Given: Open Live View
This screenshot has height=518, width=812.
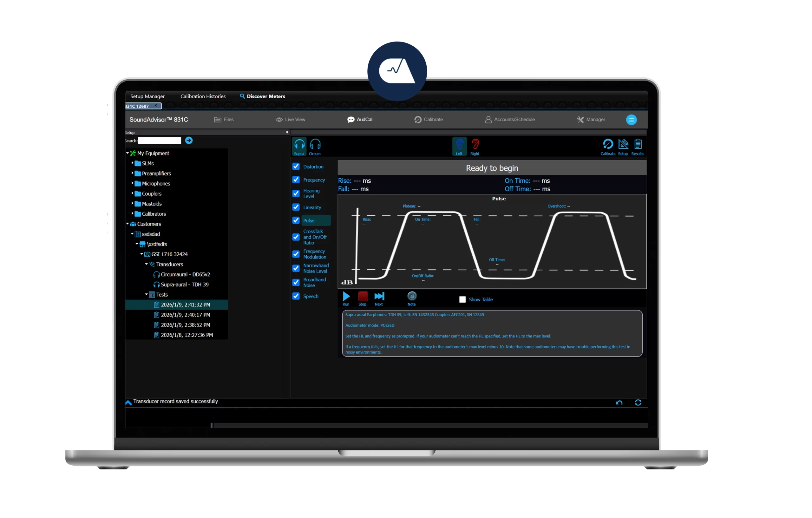Looking at the screenshot, I should [x=291, y=120].
